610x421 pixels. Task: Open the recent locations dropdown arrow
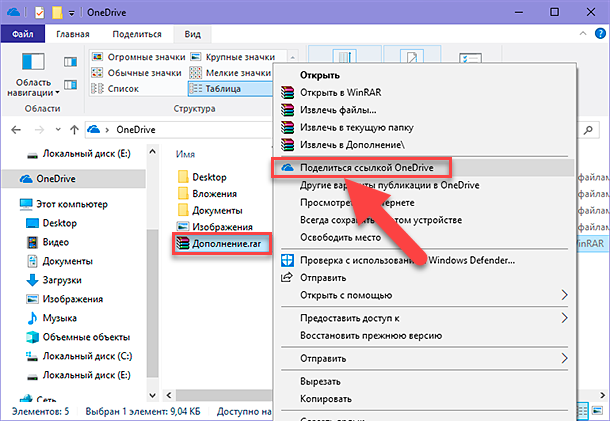pos(58,130)
